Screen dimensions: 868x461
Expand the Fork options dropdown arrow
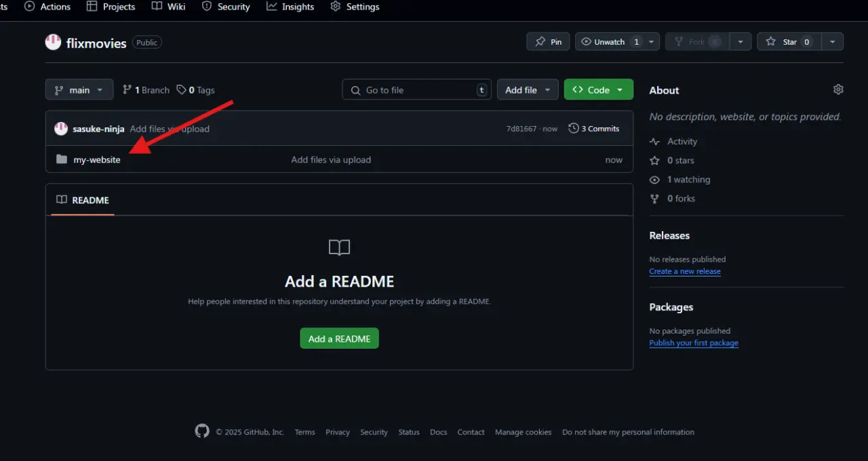pyautogui.click(x=741, y=41)
